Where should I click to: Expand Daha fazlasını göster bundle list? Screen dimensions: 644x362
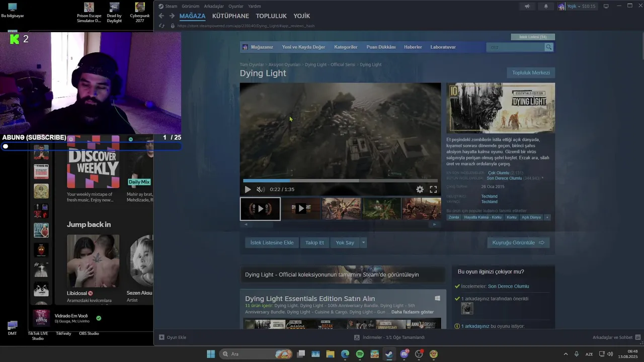tap(412, 312)
